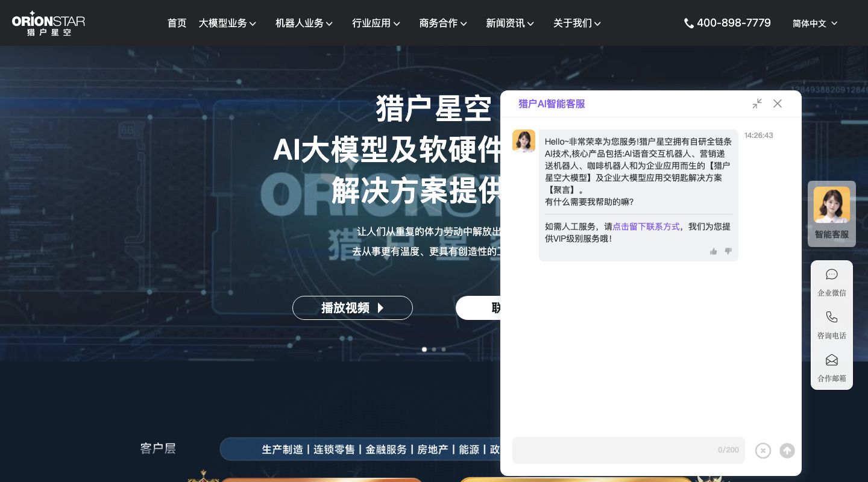The height and width of the screenshot is (482, 868).
Task: Give thumbs down to the chat reply
Action: click(x=728, y=251)
